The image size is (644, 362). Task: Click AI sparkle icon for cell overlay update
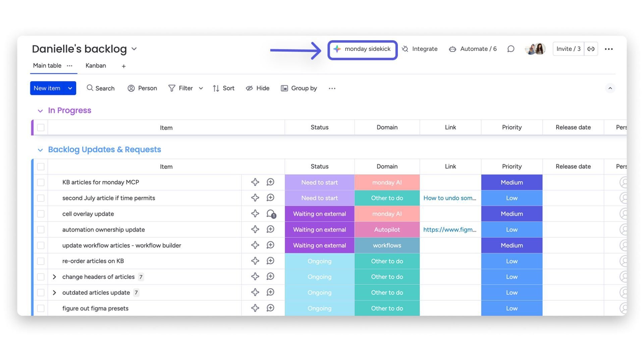(x=255, y=214)
